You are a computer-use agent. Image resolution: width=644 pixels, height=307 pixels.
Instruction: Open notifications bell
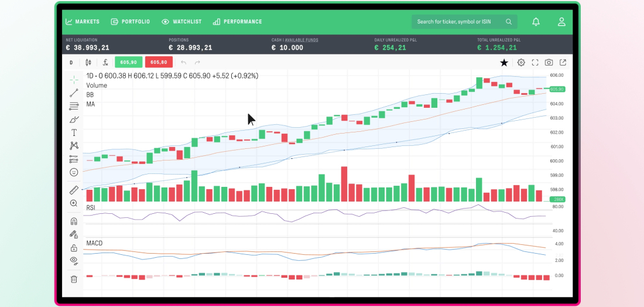pos(536,22)
